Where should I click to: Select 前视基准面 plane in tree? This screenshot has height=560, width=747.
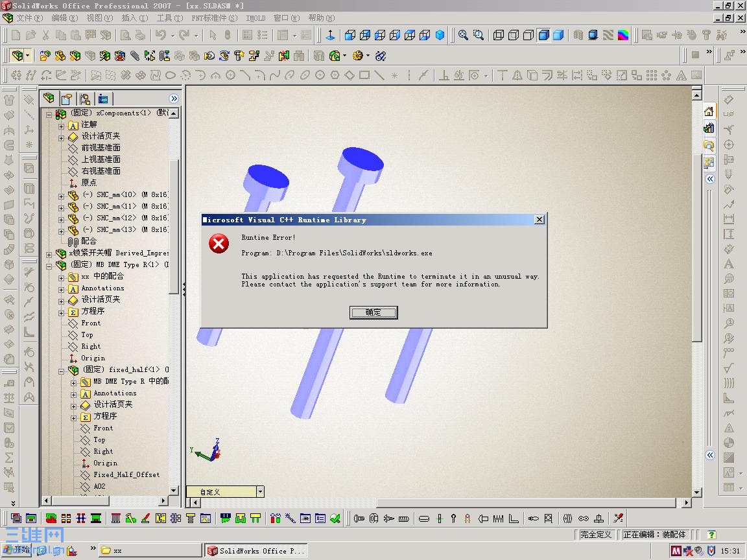coord(101,148)
